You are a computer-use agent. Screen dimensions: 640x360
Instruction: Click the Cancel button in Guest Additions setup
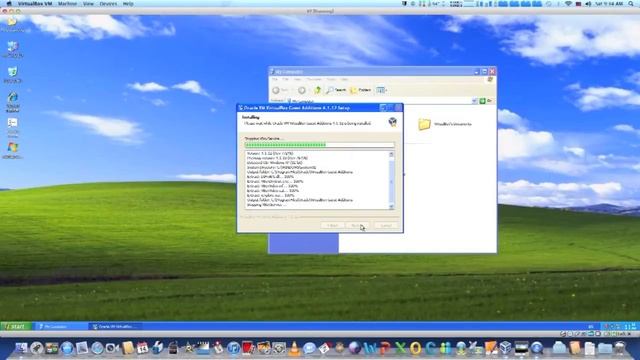(x=386, y=225)
